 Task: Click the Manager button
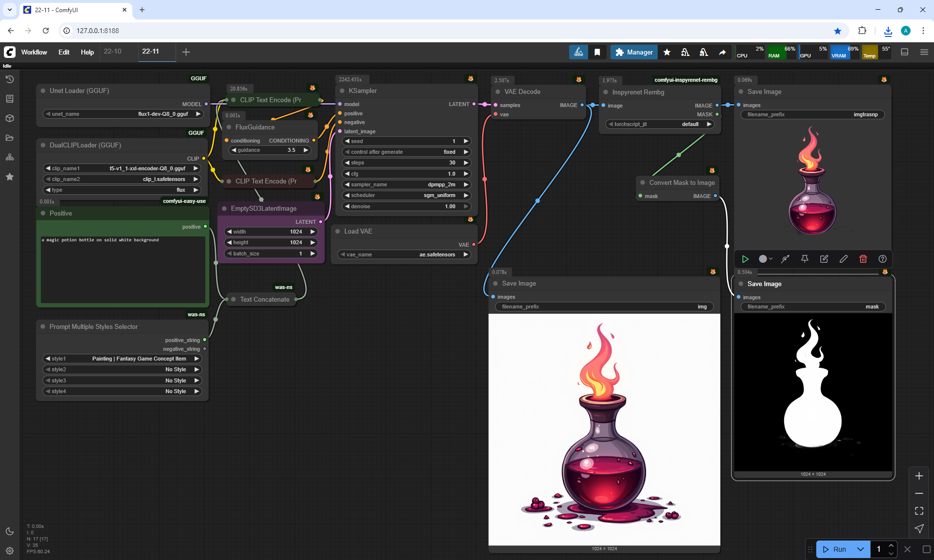[634, 52]
